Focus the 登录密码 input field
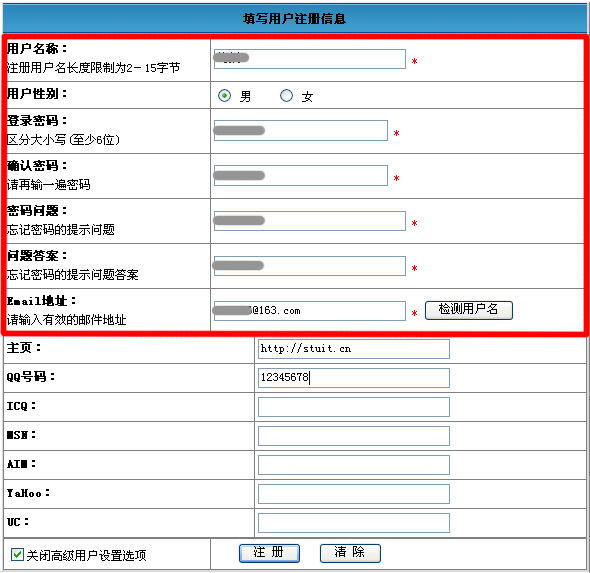 point(301,130)
